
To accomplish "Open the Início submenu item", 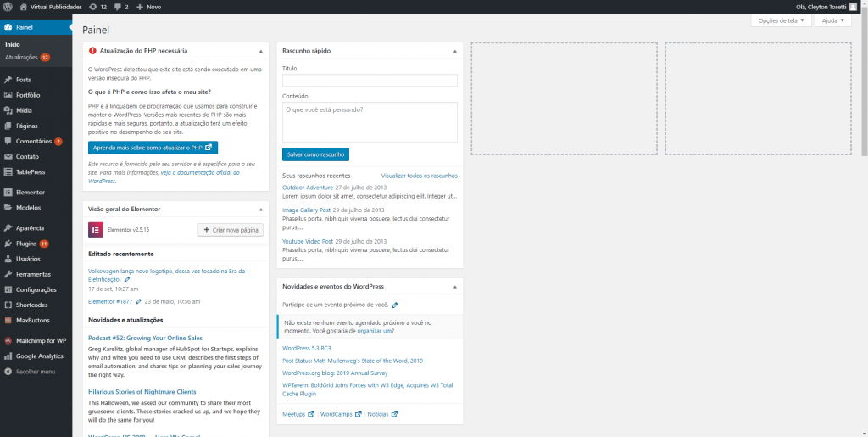I will (x=13, y=44).
